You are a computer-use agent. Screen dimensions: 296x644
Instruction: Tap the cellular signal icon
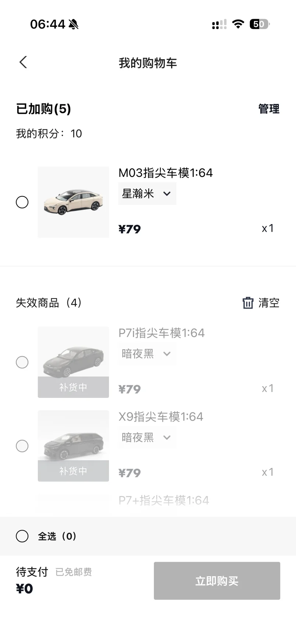pyautogui.click(x=219, y=24)
